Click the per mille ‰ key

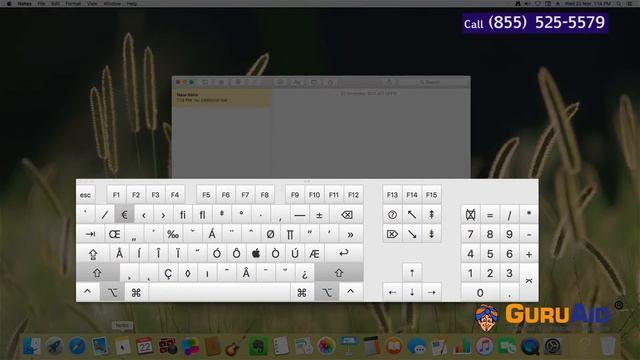[x=173, y=234]
